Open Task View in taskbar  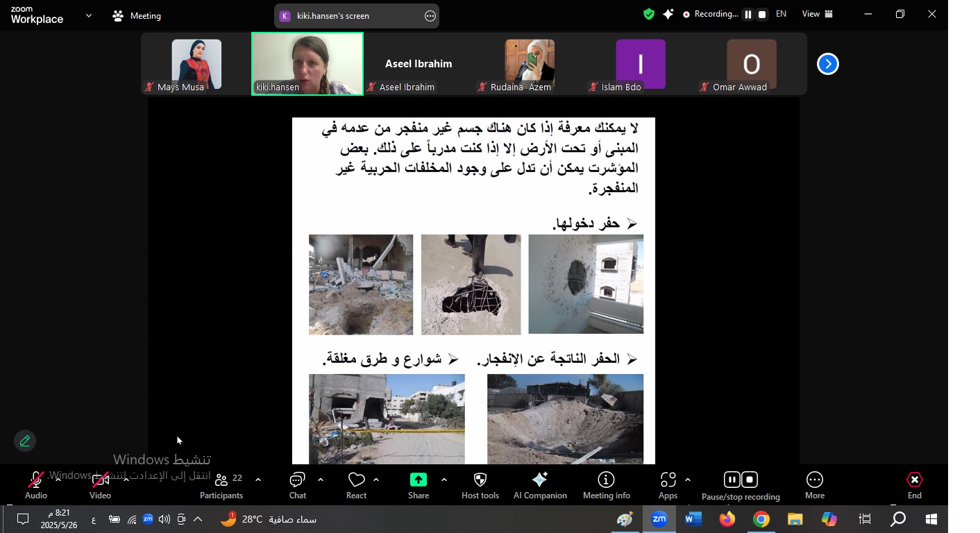pyautogui.click(x=865, y=519)
